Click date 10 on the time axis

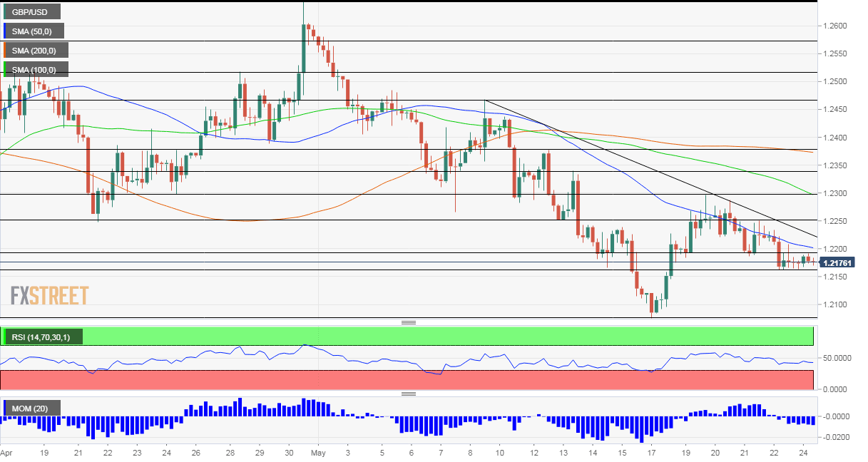click(x=499, y=453)
